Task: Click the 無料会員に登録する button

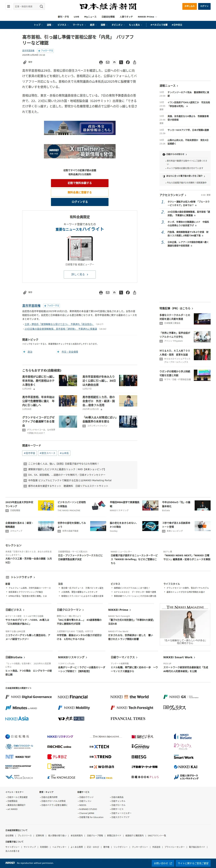Action: coord(80,192)
